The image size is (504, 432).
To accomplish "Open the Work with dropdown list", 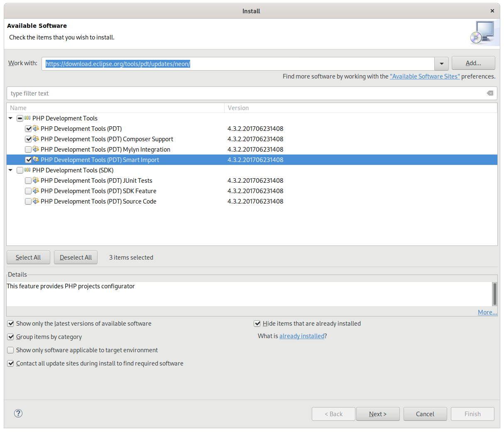I will click(441, 63).
